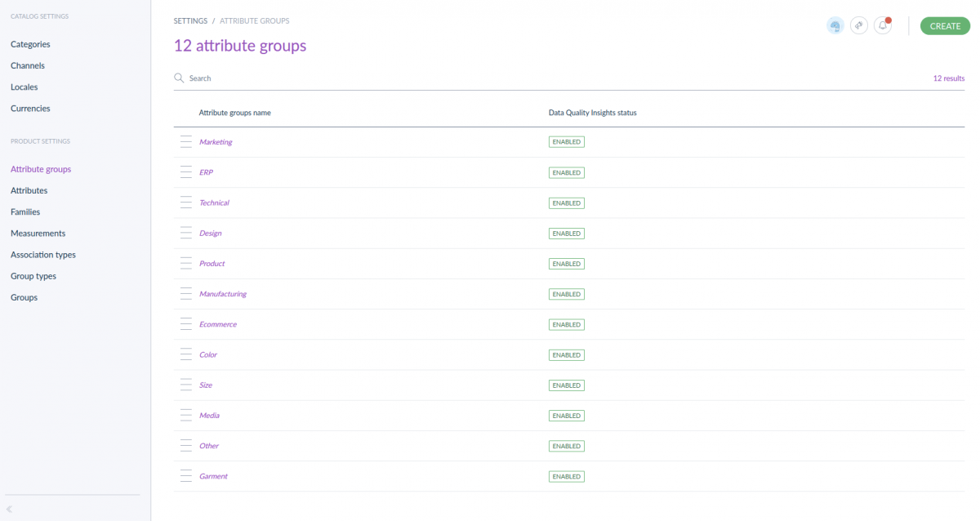The image size is (980, 521).
Task: Open the Media attribute group
Action: (x=209, y=416)
